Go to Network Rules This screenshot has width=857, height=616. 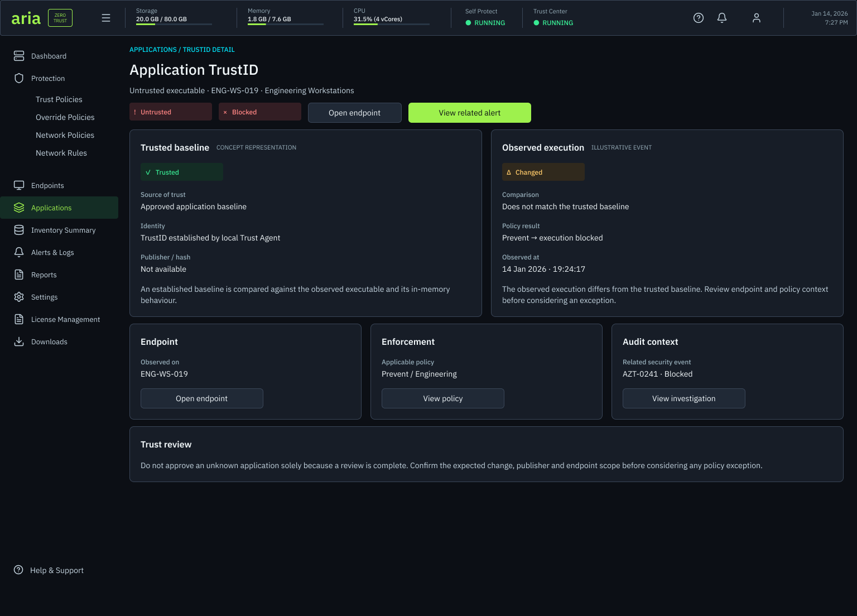click(x=61, y=153)
